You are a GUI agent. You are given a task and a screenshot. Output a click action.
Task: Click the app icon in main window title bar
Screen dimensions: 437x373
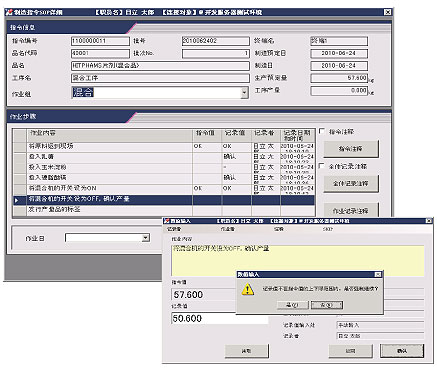click(9, 12)
